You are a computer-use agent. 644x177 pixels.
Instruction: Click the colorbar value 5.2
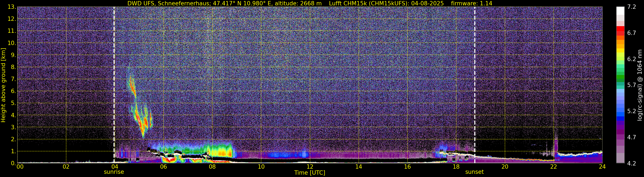coord(632,111)
